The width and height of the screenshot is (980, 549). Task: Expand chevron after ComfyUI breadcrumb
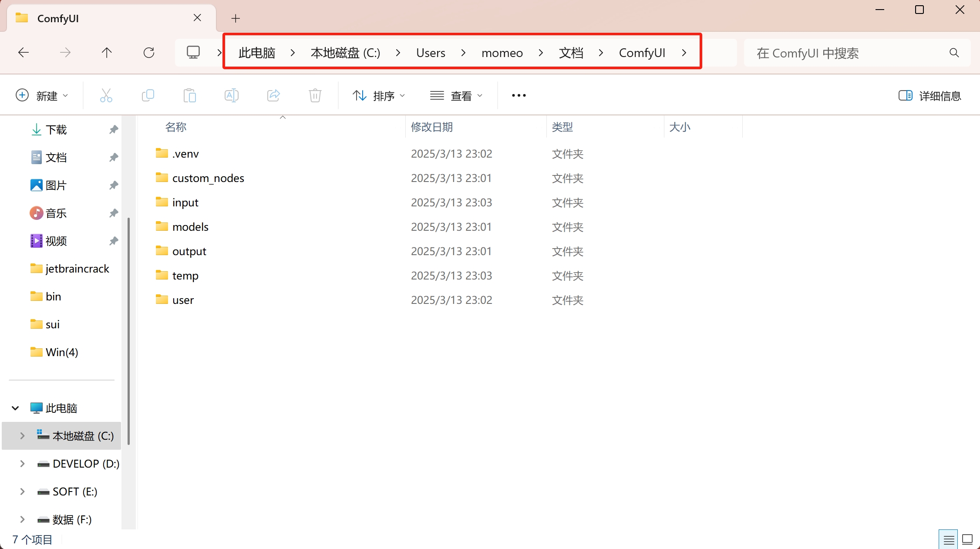coord(684,53)
